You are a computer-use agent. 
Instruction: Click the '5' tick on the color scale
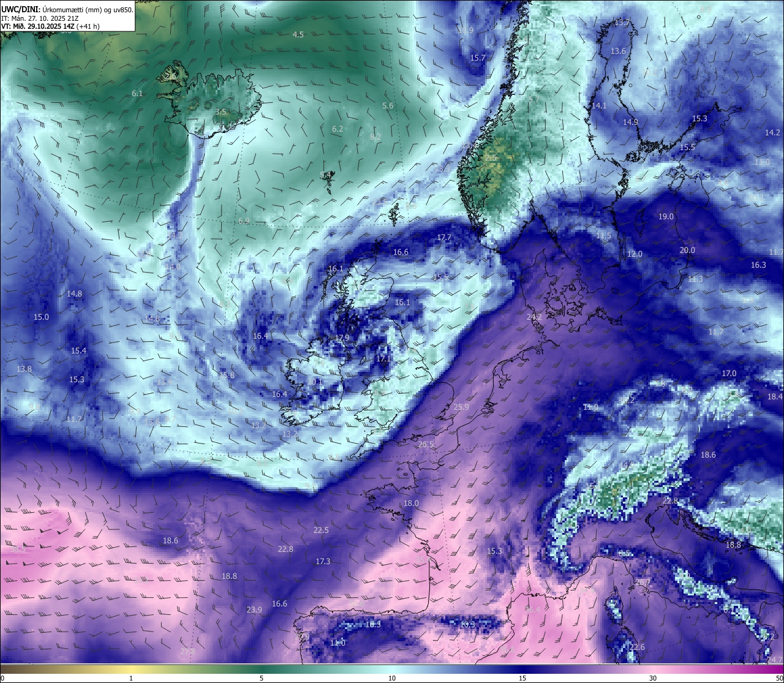tap(262, 678)
